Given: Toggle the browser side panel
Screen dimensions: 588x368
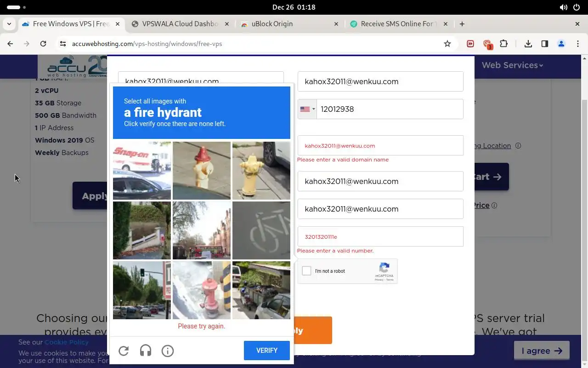Looking at the screenshot, I should click(545, 44).
